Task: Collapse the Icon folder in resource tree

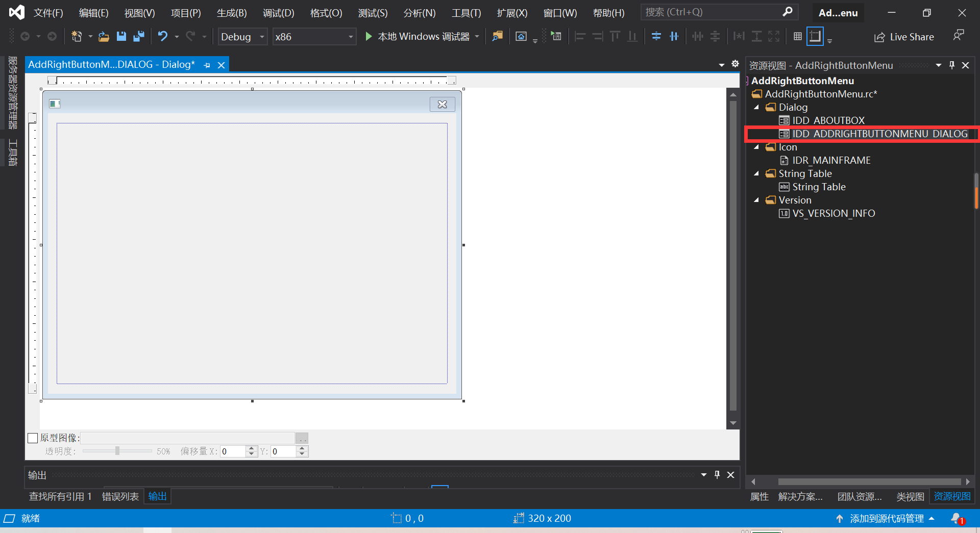Action: [757, 147]
